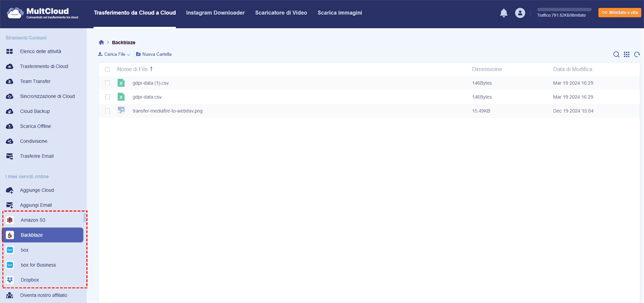Image resolution: width=644 pixels, height=303 pixels.
Task: Click the Trasferimento di Cloud icon
Action: 9,66
